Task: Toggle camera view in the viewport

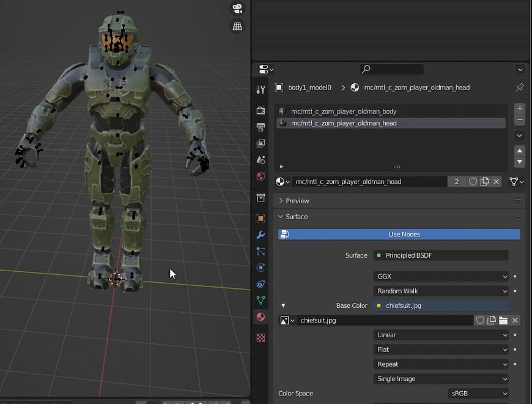Action: click(x=237, y=9)
